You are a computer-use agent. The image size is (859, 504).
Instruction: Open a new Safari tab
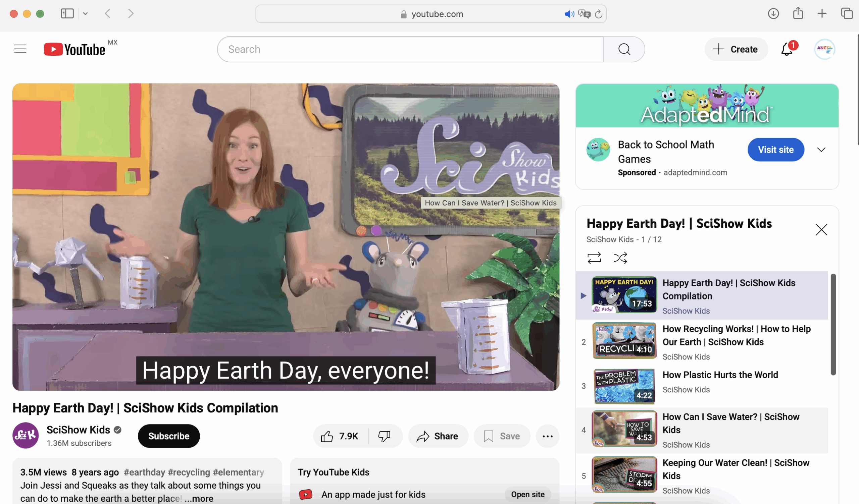[822, 14]
